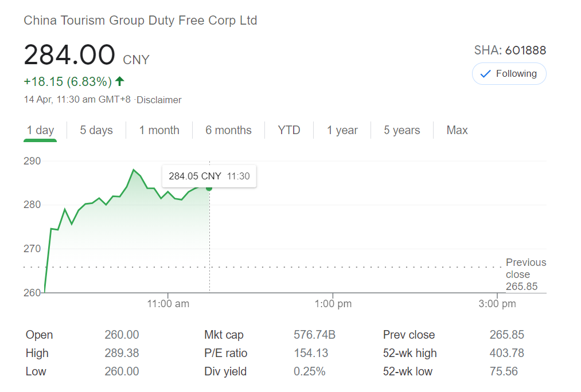Click the Open value 260.00
Screen dimensions: 581x392
click(x=122, y=335)
